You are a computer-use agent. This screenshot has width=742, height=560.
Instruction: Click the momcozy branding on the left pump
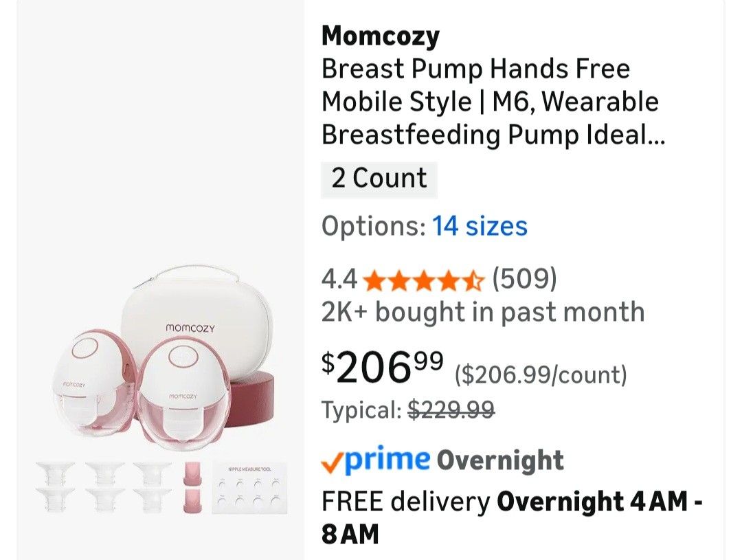point(74,383)
